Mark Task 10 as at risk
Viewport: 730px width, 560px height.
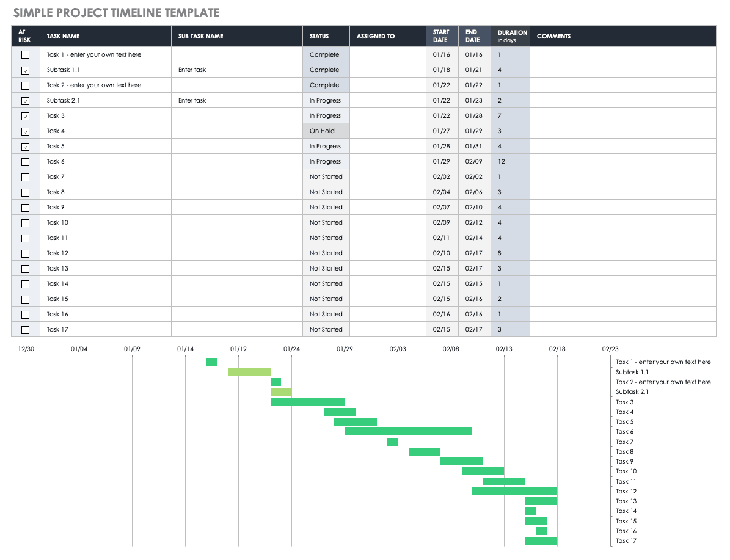[x=25, y=222]
